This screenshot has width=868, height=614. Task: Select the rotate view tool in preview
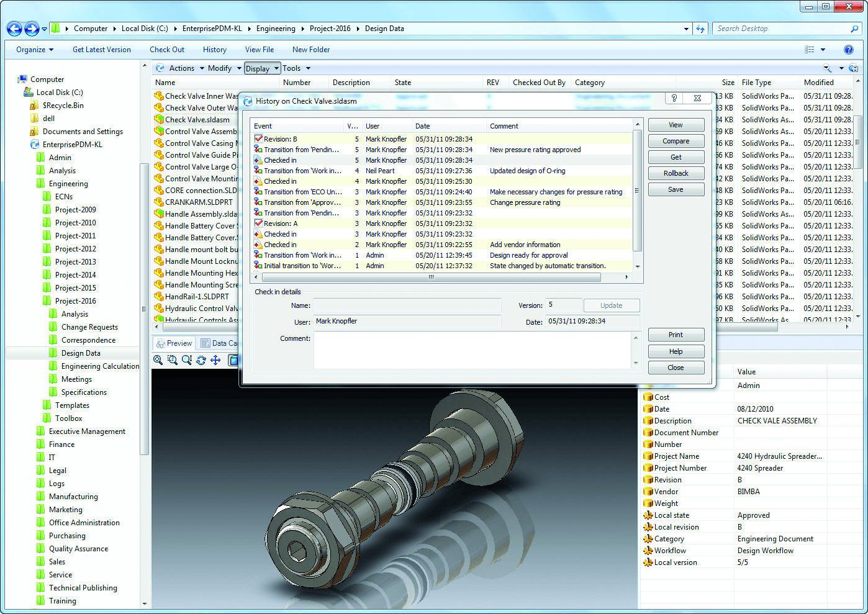pos(201,360)
